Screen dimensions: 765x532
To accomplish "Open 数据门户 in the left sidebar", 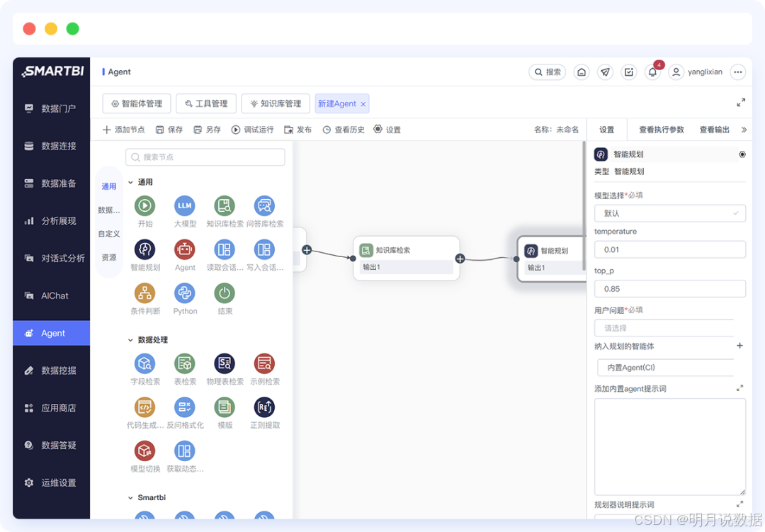I will (x=51, y=108).
